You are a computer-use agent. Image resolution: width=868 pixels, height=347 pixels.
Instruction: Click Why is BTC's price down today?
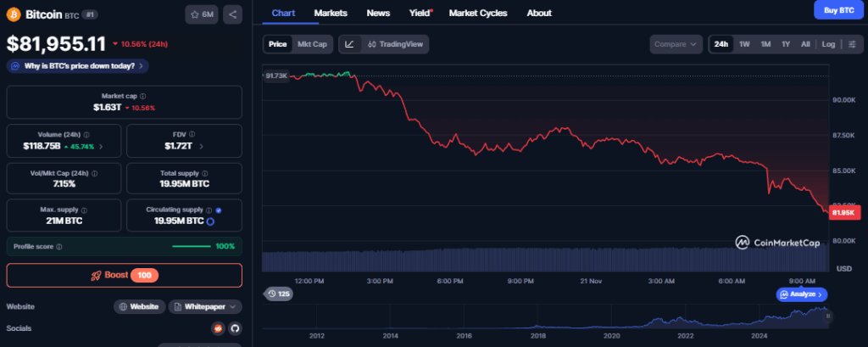tap(78, 66)
